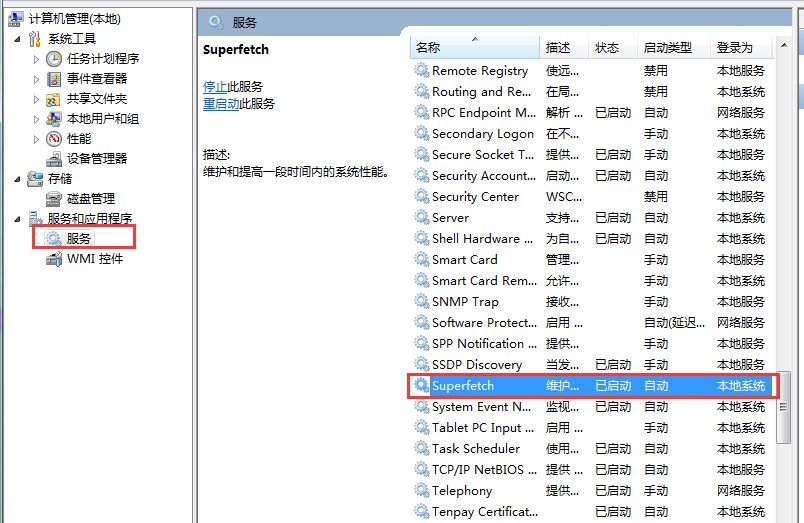
Task: Select the Software Protect... service row
Action: point(591,323)
